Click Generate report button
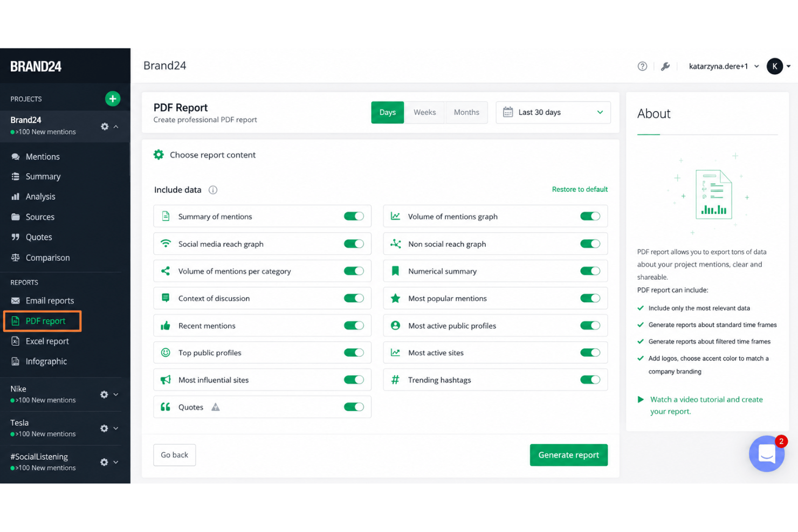Screen dimensions: 798x532 569,455
